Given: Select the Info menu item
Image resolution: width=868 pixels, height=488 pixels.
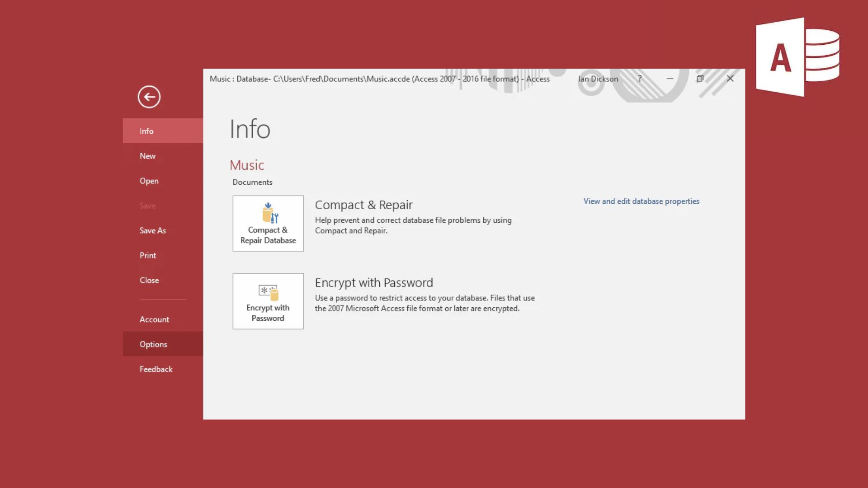Looking at the screenshot, I should pos(163,131).
